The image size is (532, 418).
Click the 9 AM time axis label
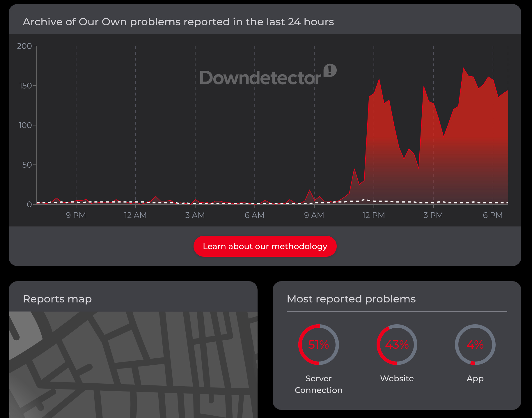(x=314, y=215)
